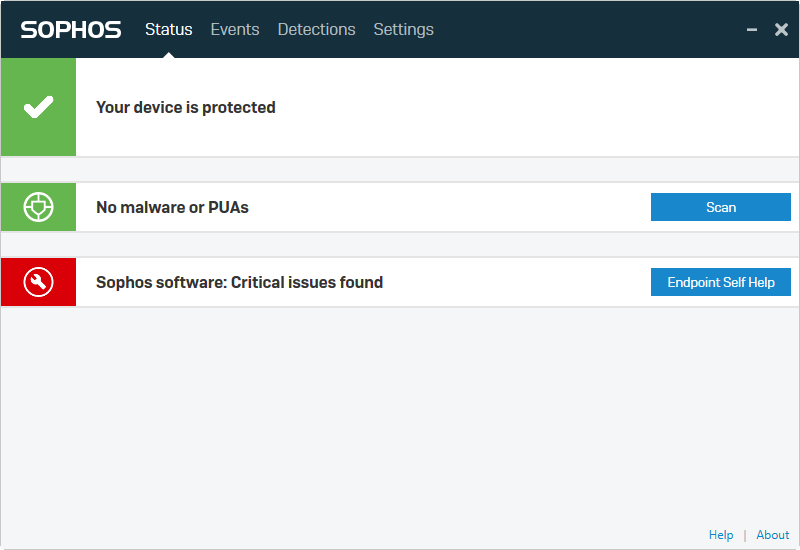Open the Help link at the bottom
This screenshot has width=800, height=550.
721,535
